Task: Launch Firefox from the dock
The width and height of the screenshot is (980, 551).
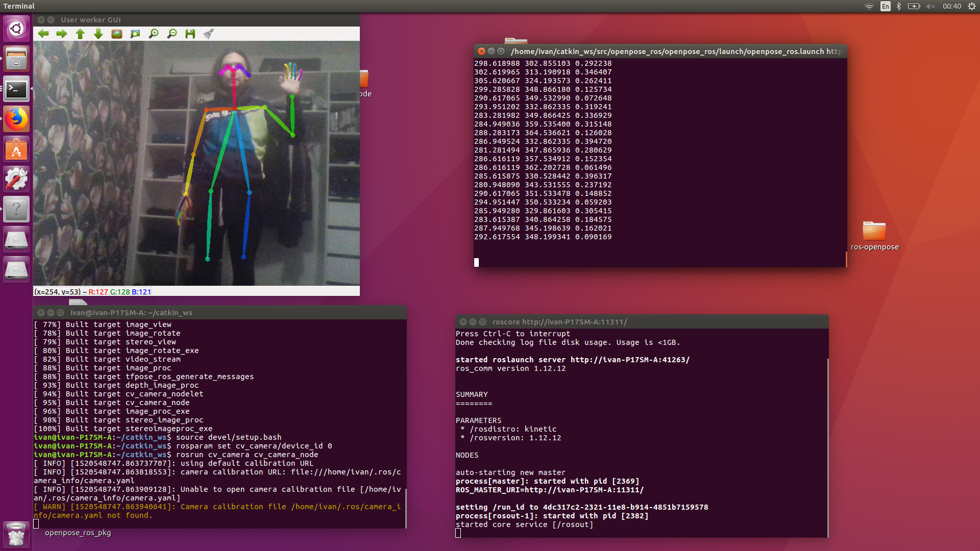Action: pyautogui.click(x=16, y=119)
